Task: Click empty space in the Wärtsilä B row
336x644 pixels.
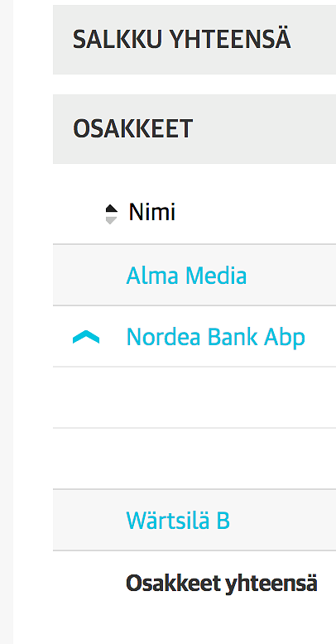Action: [x=283, y=520]
